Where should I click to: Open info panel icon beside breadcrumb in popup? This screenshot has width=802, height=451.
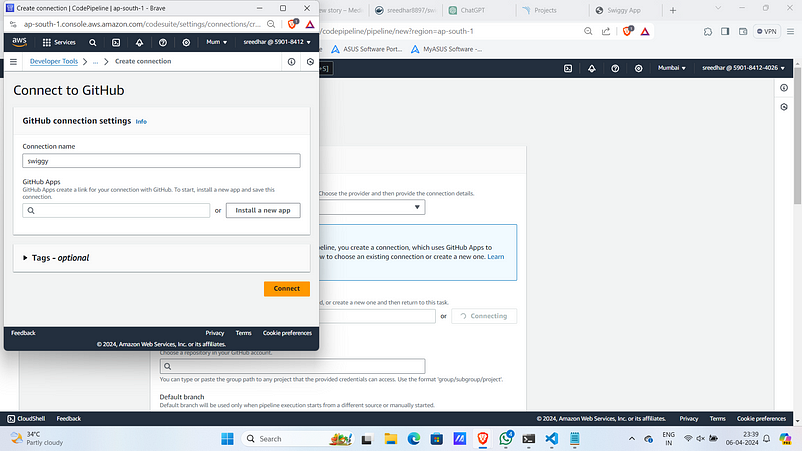click(x=292, y=62)
